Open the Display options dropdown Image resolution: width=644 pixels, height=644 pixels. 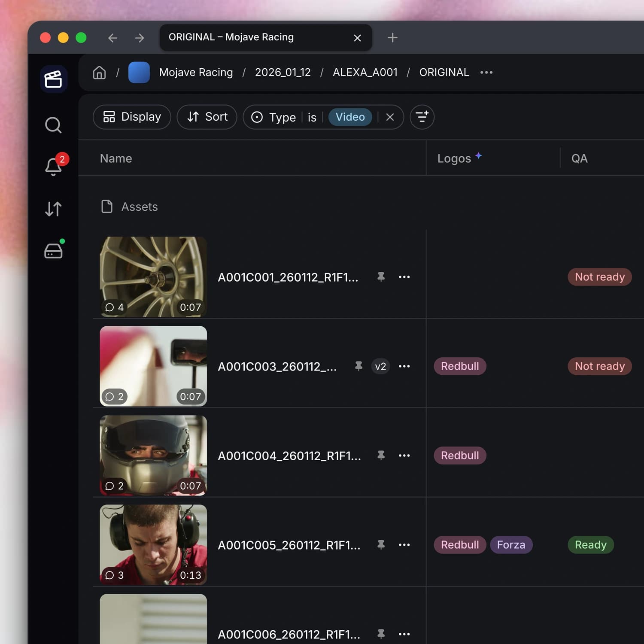click(x=132, y=117)
